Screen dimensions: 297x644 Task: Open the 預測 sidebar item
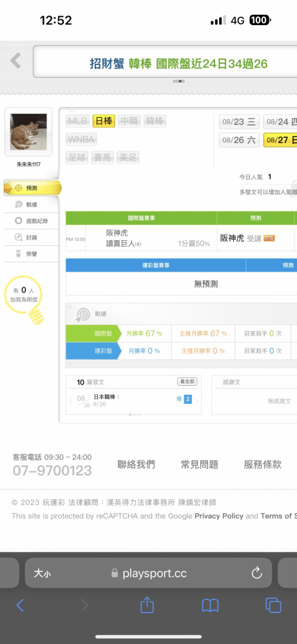click(x=32, y=188)
